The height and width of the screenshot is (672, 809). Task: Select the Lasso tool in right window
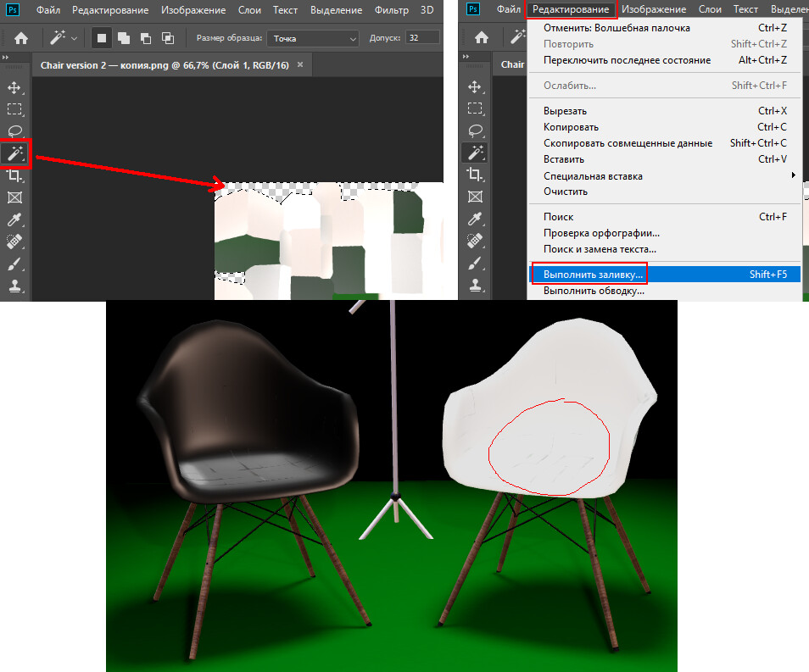475,131
